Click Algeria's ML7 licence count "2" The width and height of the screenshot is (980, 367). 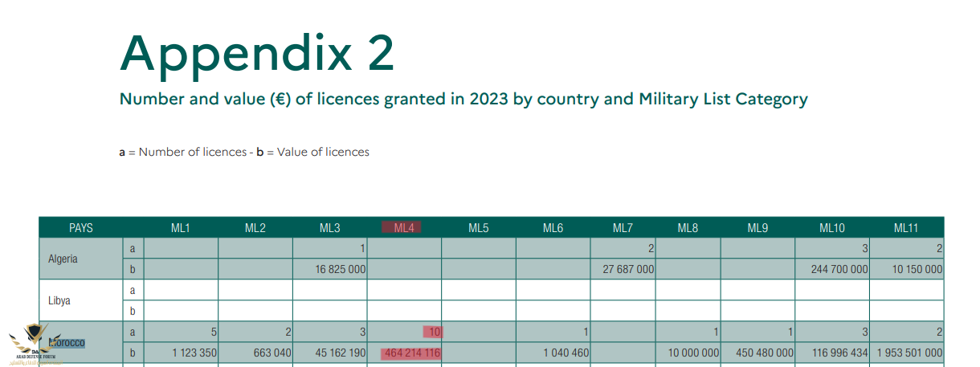click(651, 249)
